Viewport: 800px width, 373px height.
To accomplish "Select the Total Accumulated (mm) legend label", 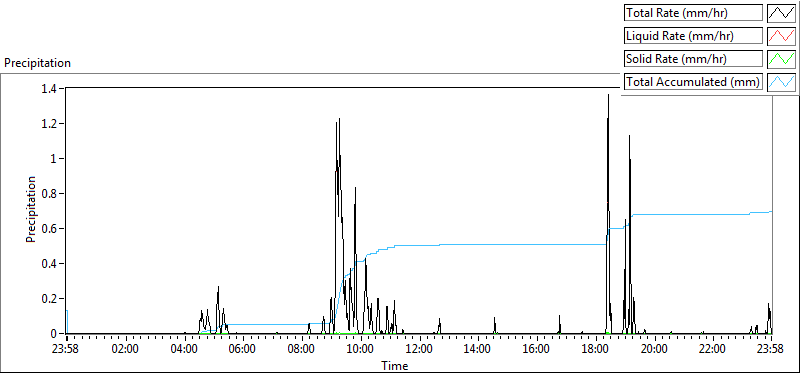I will coord(693,82).
